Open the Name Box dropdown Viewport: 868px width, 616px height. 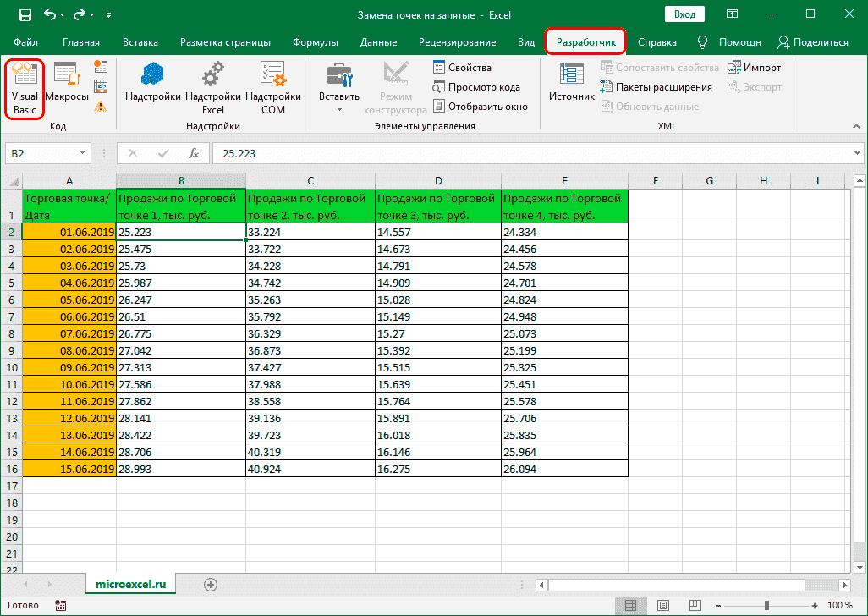80,152
